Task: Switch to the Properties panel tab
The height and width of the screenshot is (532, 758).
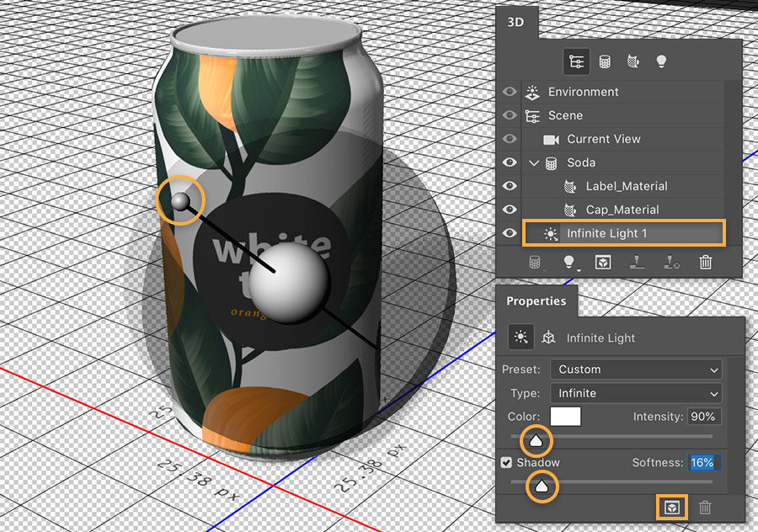Action: (x=536, y=301)
